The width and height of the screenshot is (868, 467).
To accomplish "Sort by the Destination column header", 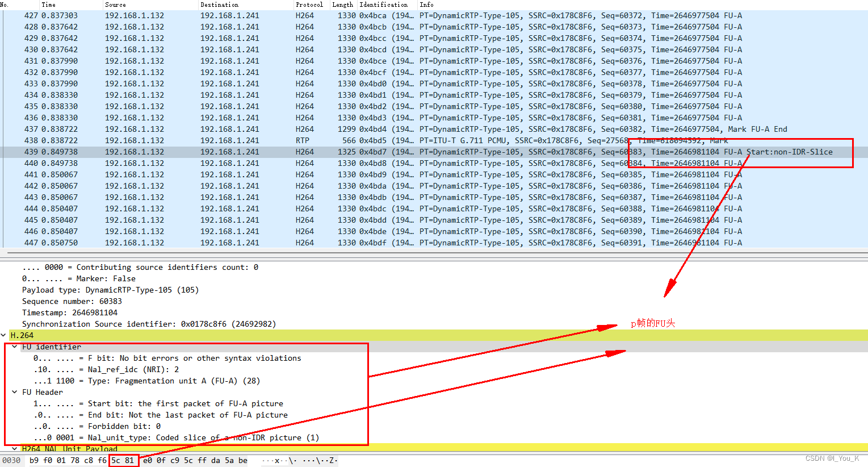I will pyautogui.click(x=219, y=5).
